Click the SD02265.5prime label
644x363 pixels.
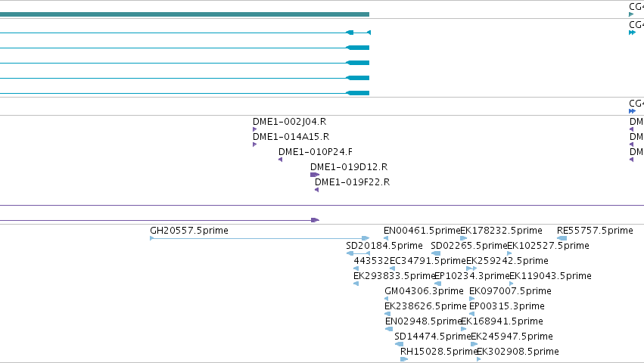[469, 246]
